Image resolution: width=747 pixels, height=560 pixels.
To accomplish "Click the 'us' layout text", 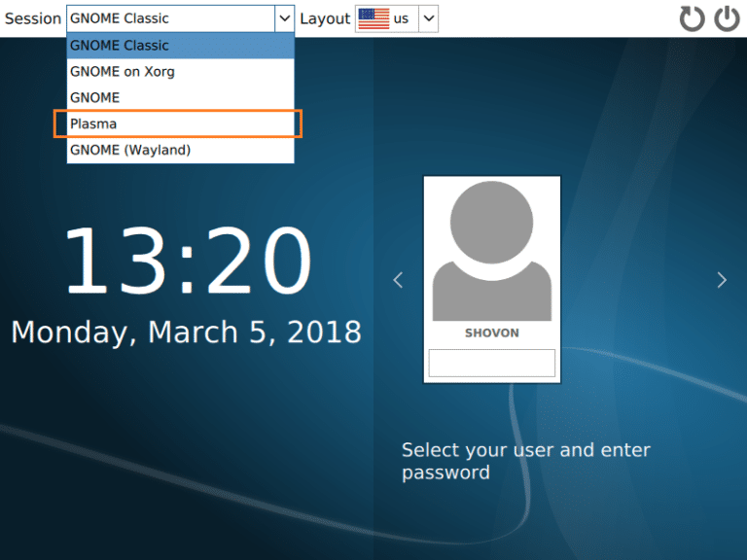I will pos(401,19).
